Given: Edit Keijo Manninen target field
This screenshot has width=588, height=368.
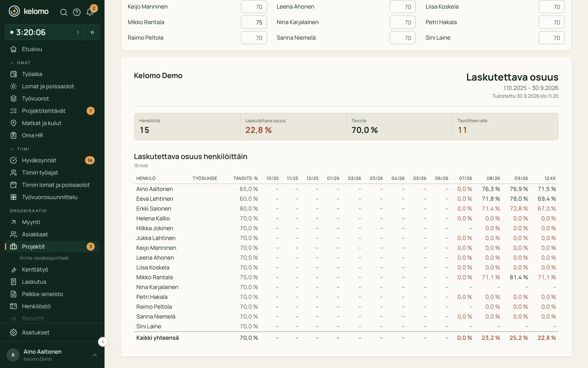Looking at the screenshot, I should point(254,7).
